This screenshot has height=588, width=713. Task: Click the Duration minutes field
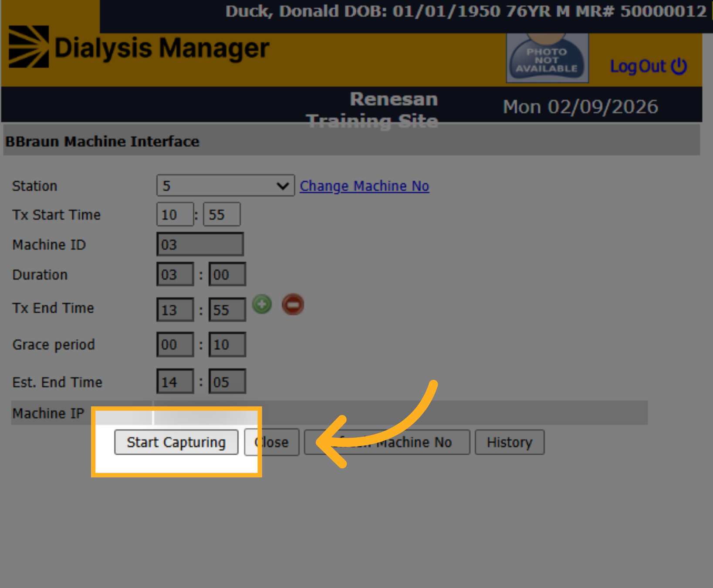coord(227,274)
